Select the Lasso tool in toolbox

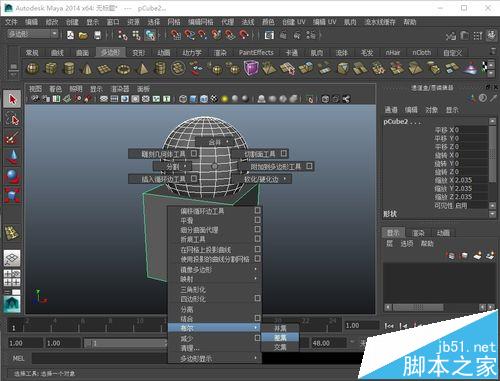pos(12,119)
